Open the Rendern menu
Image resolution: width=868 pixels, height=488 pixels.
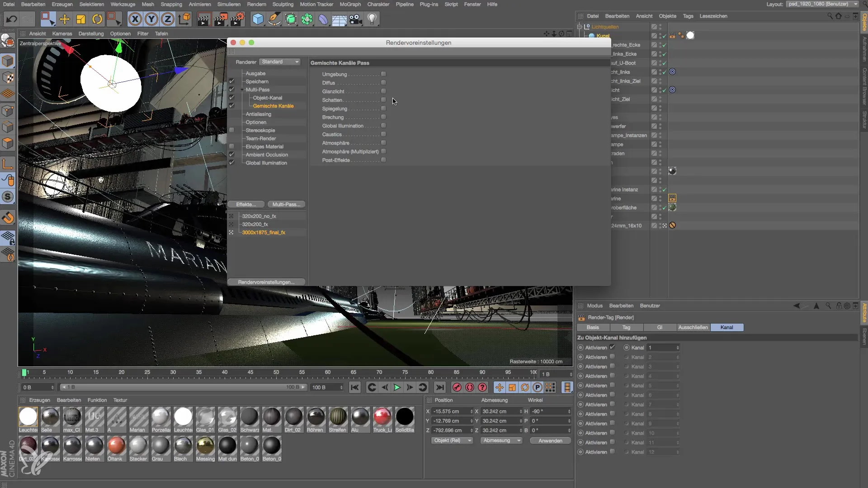256,4
